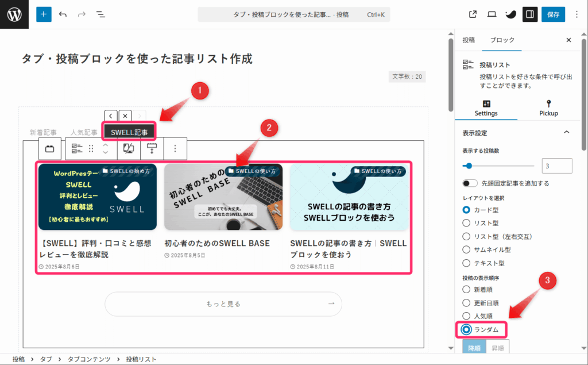Click the 投稿 breadcrumb
Screen dimensions: 588x365
coord(18,359)
